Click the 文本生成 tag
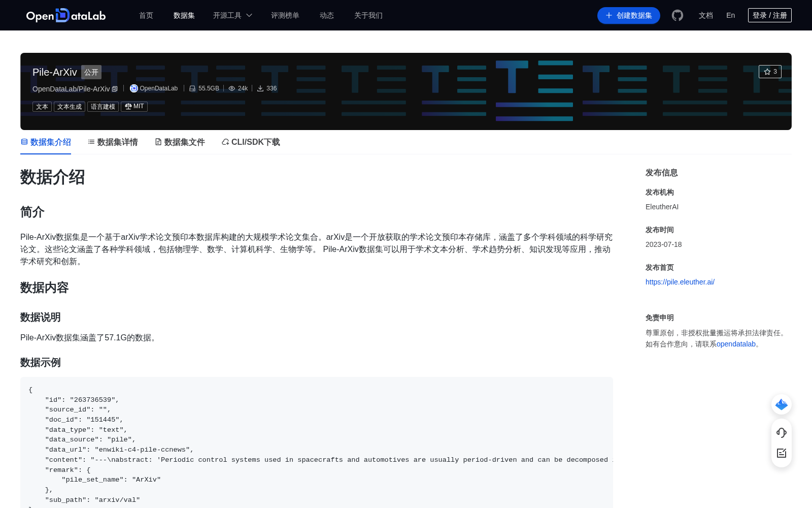This screenshot has width=812, height=508. 70,107
